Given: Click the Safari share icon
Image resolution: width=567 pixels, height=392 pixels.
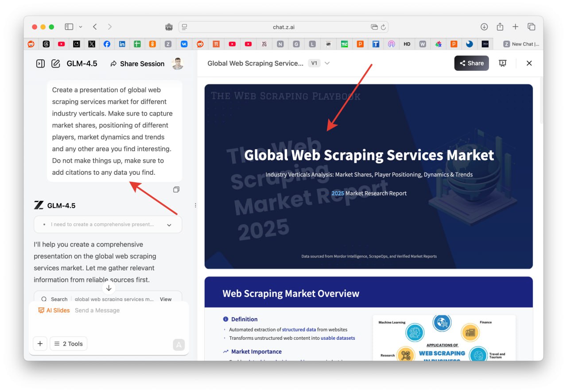Looking at the screenshot, I should point(500,27).
